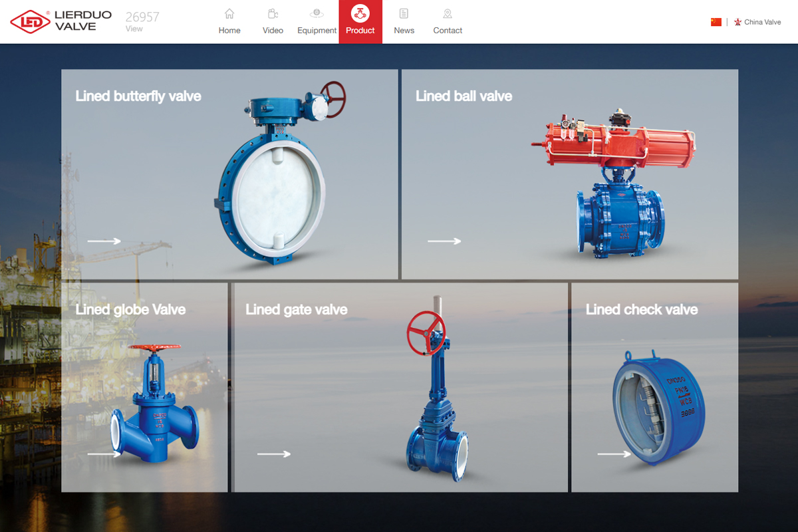Click the Contact location pin icon
Image resolution: width=798 pixels, height=532 pixels.
click(x=448, y=13)
